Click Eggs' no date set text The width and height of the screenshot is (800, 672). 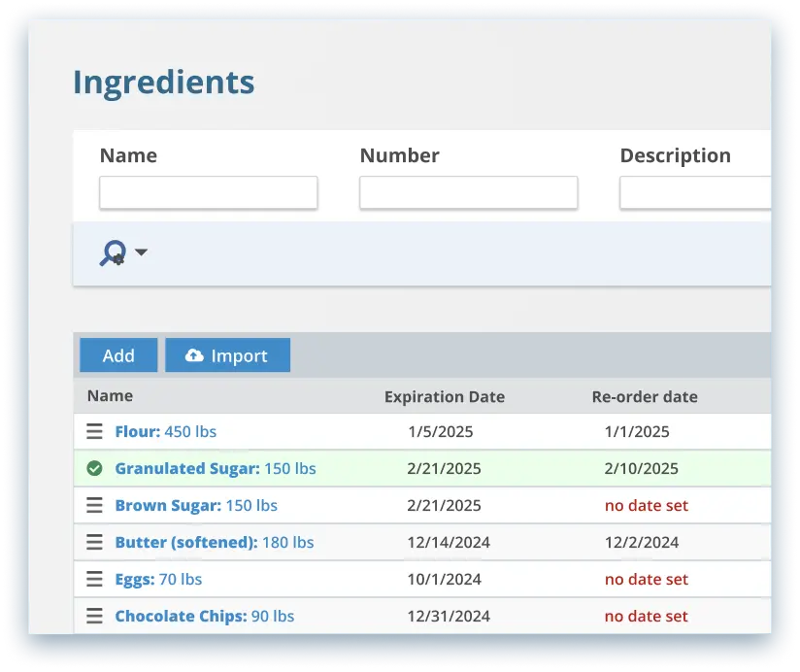pos(647,579)
